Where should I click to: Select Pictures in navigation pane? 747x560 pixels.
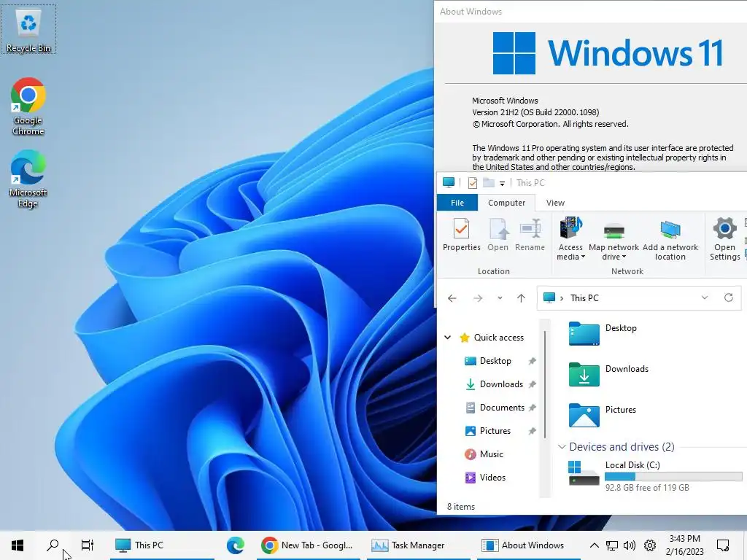pos(488,431)
